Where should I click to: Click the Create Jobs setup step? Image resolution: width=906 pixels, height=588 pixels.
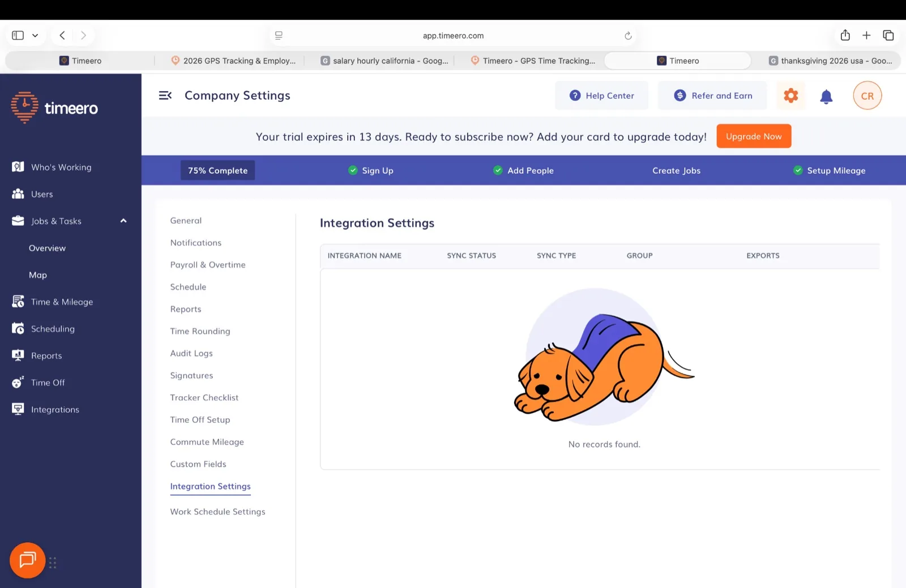676,170
